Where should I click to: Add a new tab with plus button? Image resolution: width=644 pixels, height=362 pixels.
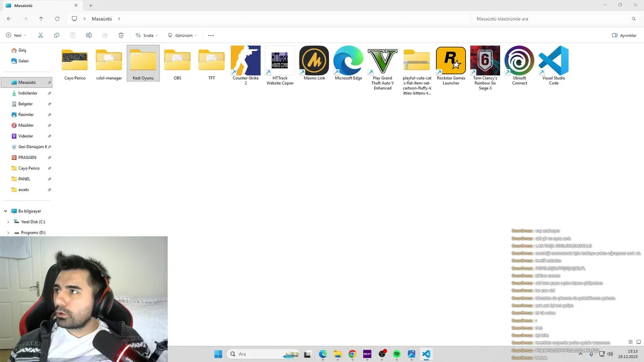pos(91,6)
